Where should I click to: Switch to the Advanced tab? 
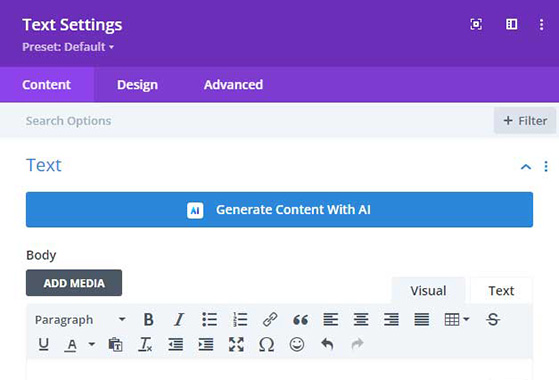[x=233, y=84]
